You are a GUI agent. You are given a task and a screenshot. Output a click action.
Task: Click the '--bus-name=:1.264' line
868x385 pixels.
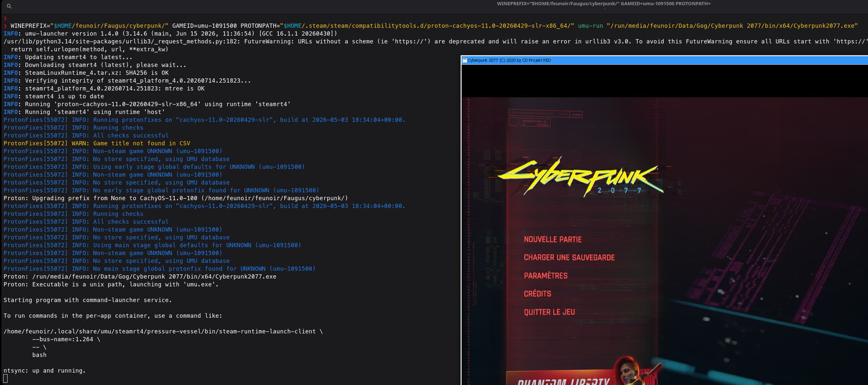(66, 339)
